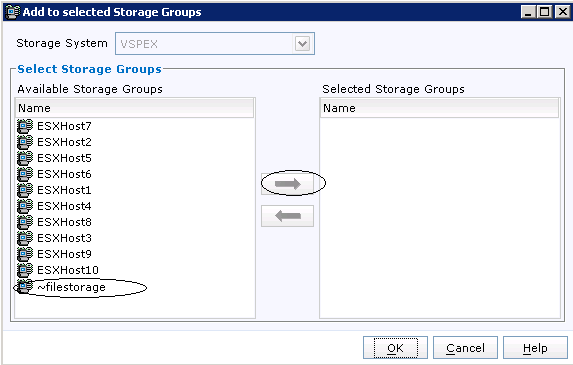Open Help for this dialog
This screenshot has width=573, height=365.
(535, 348)
